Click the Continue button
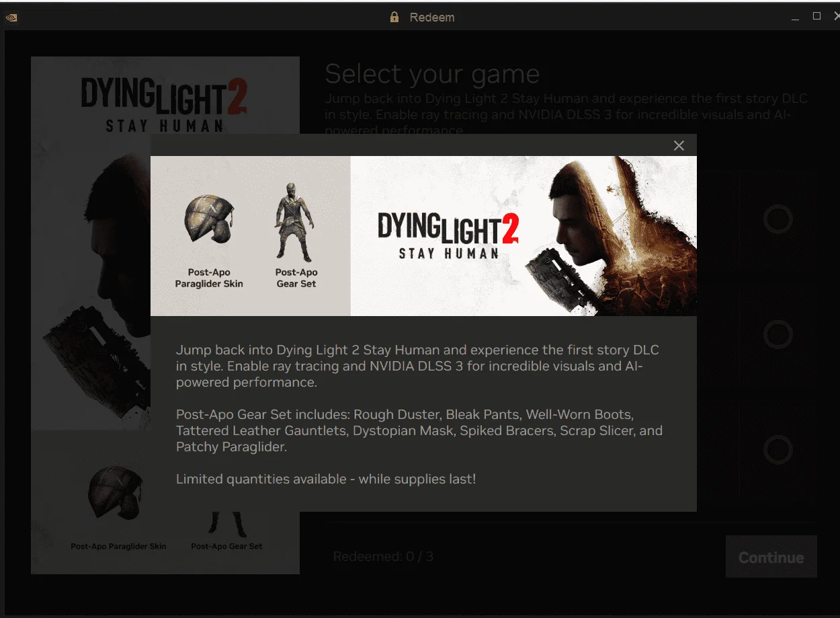Screen dimensions: 840x618 tap(771, 557)
